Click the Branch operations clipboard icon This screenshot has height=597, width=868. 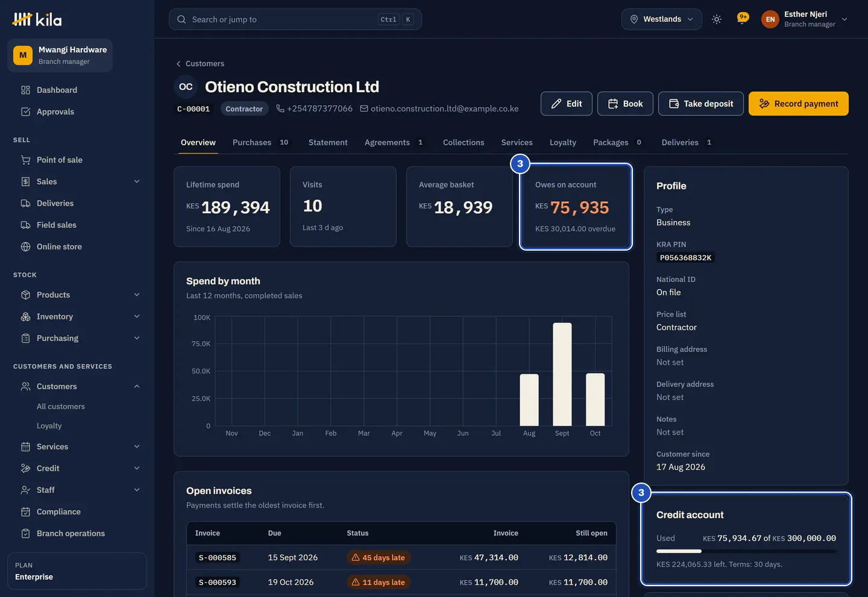pos(25,533)
